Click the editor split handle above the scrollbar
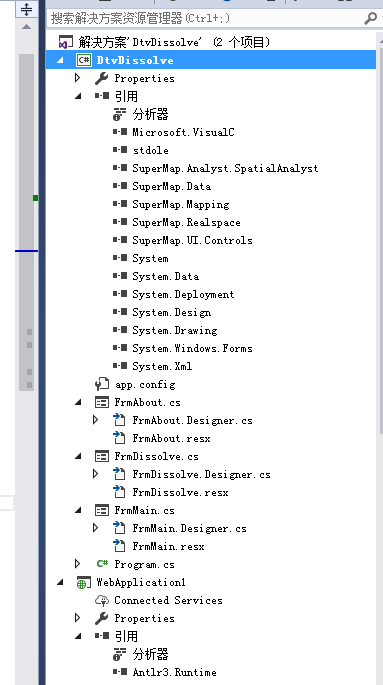Viewport: 383px width, 685px height. click(x=27, y=8)
